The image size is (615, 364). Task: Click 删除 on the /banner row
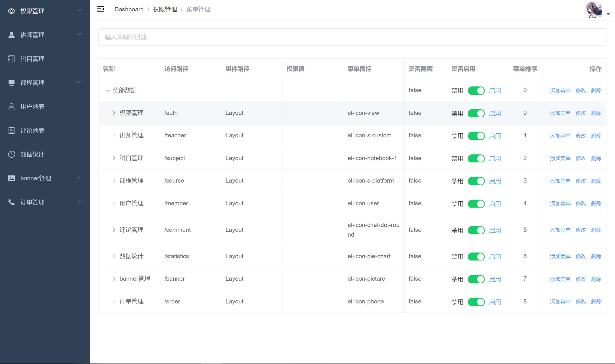click(x=596, y=279)
